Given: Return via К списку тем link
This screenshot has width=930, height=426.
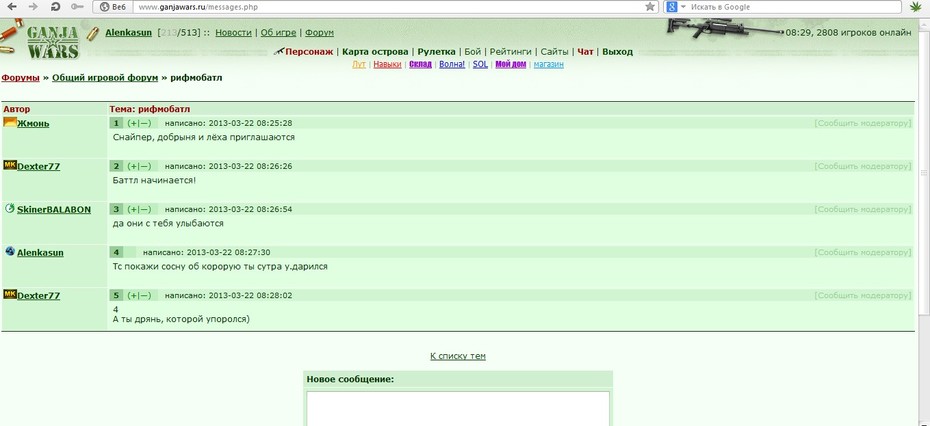Looking at the screenshot, I should 458,356.
